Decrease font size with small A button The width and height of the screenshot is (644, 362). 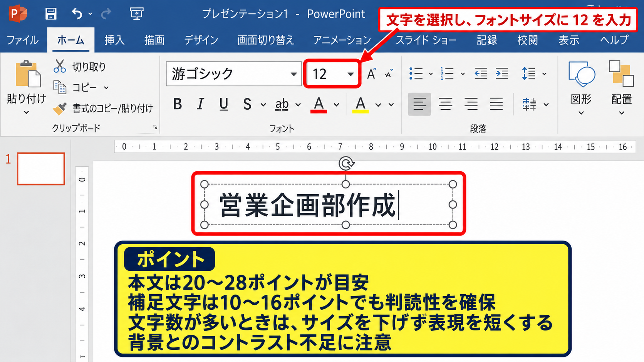(389, 74)
